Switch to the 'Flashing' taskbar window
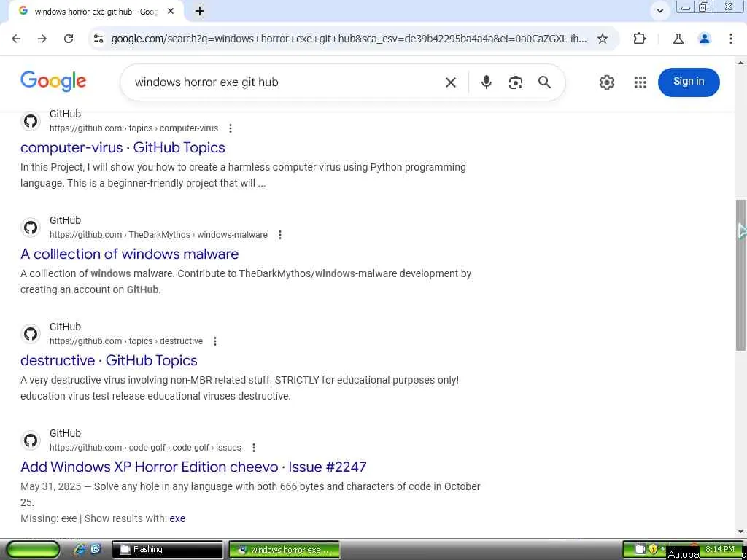The width and height of the screenshot is (747, 560). coord(167,550)
